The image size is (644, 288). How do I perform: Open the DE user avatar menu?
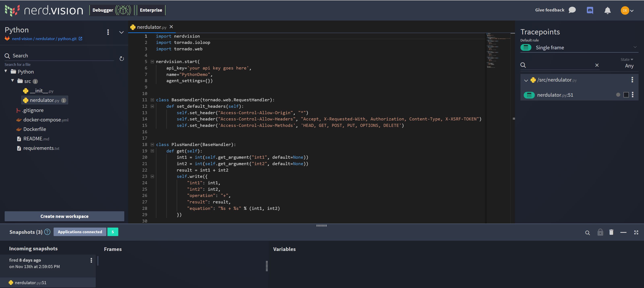[x=627, y=10]
